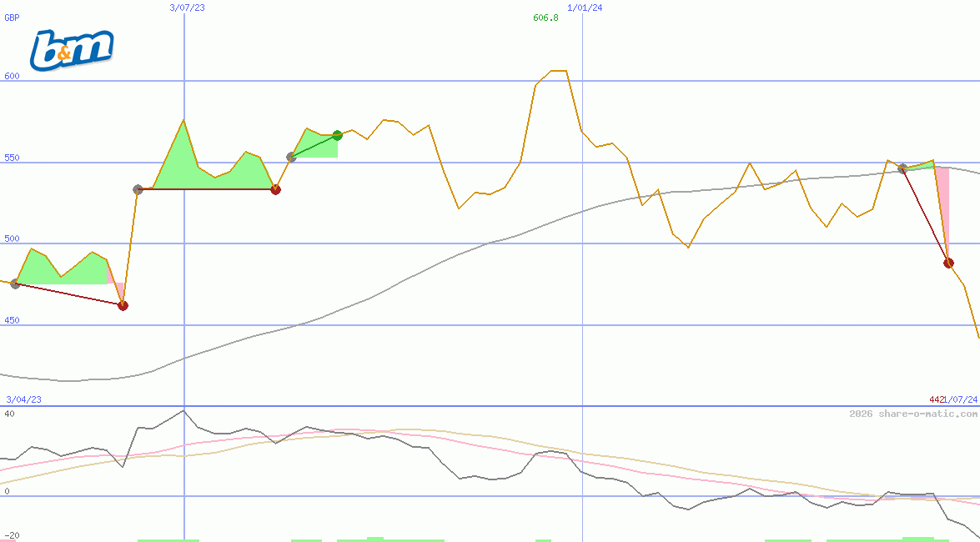Screen dimensions: 980x542
Task: Select the 3/04/23 start date label
Action: coord(23,399)
